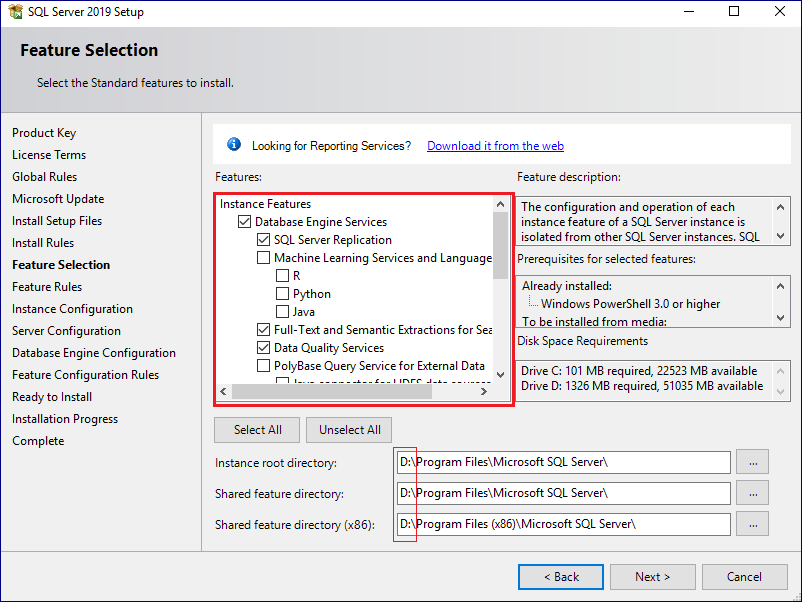The width and height of the screenshot is (802, 602).
Task: Browse for Shared feature directory (x86)
Action: coord(752,524)
